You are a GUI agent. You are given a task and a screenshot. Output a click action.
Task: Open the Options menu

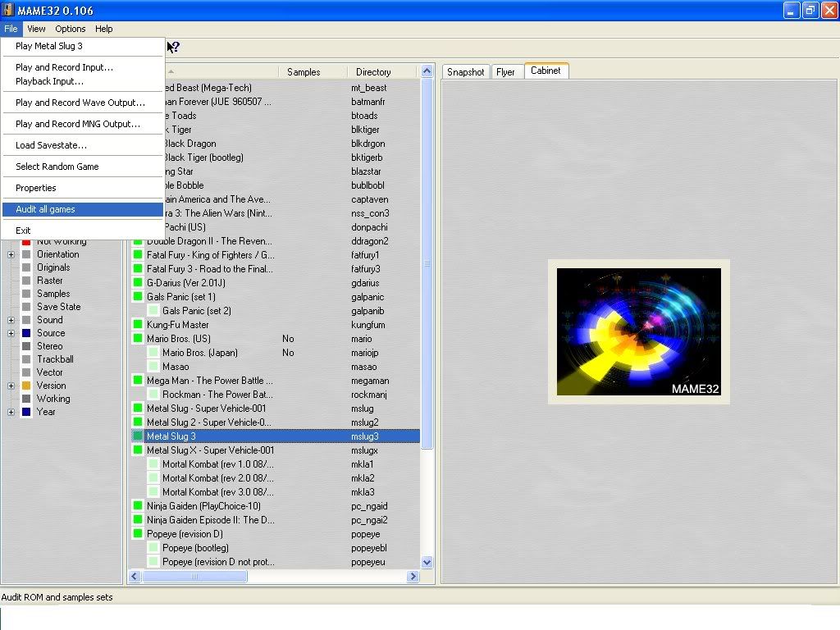[x=71, y=29]
